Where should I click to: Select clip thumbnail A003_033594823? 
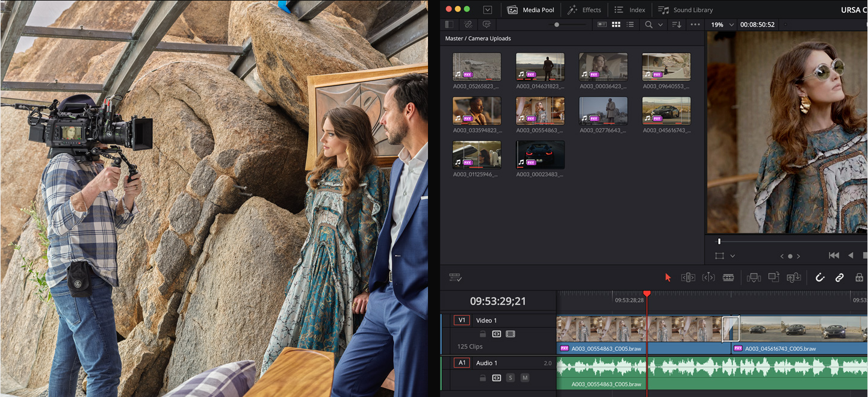tap(477, 111)
